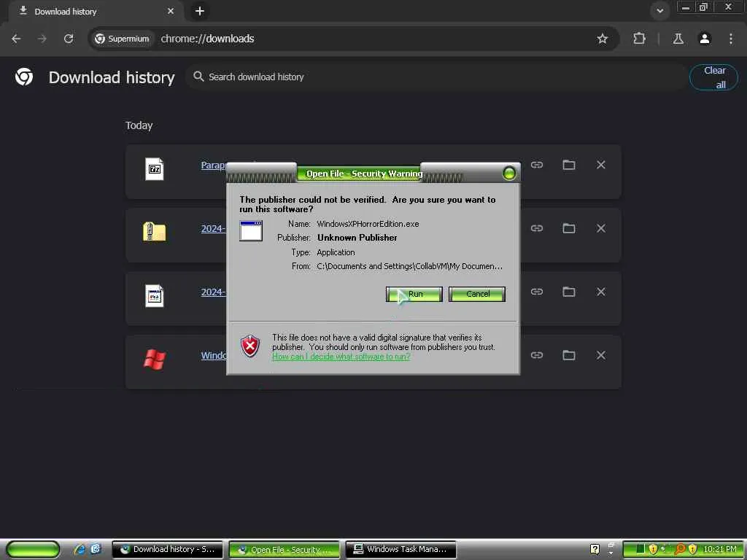Click the search magnifier icon in downloads
The image size is (747, 560).
click(x=198, y=76)
